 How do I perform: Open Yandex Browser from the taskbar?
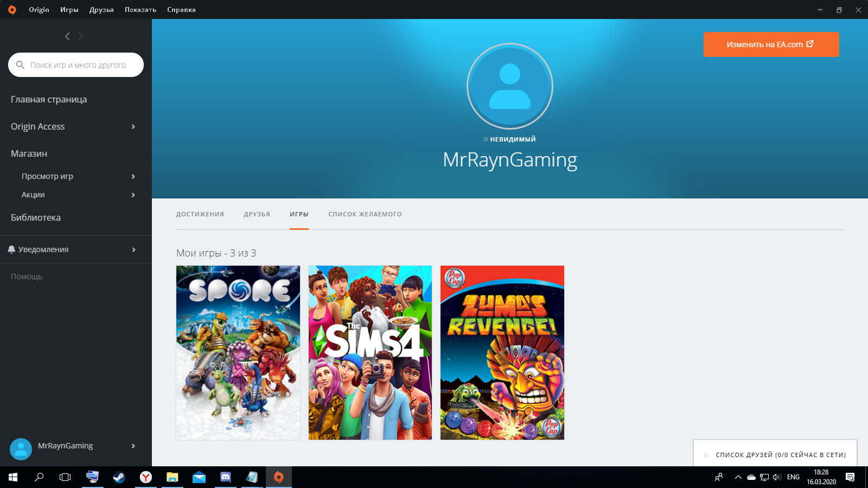pos(145,477)
